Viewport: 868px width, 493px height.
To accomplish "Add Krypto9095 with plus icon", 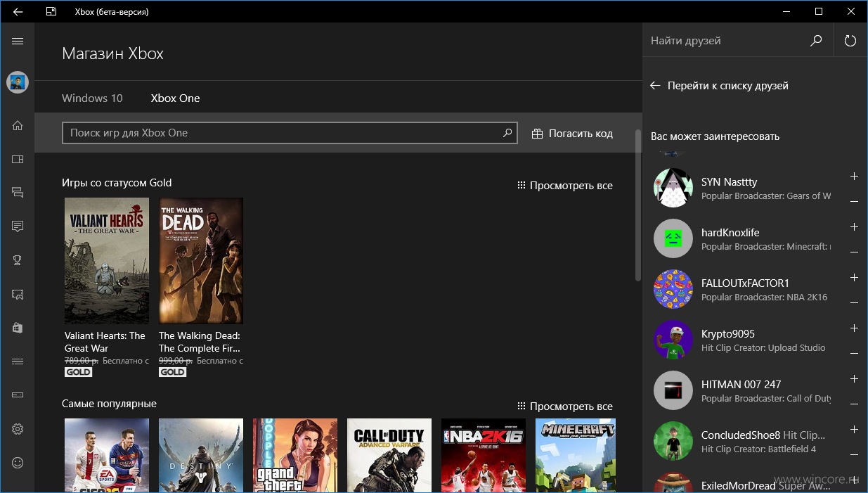I will click(x=854, y=328).
